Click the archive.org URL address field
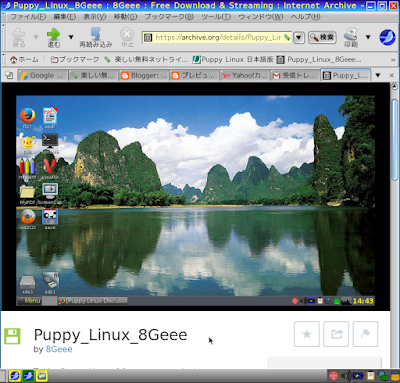 point(217,37)
